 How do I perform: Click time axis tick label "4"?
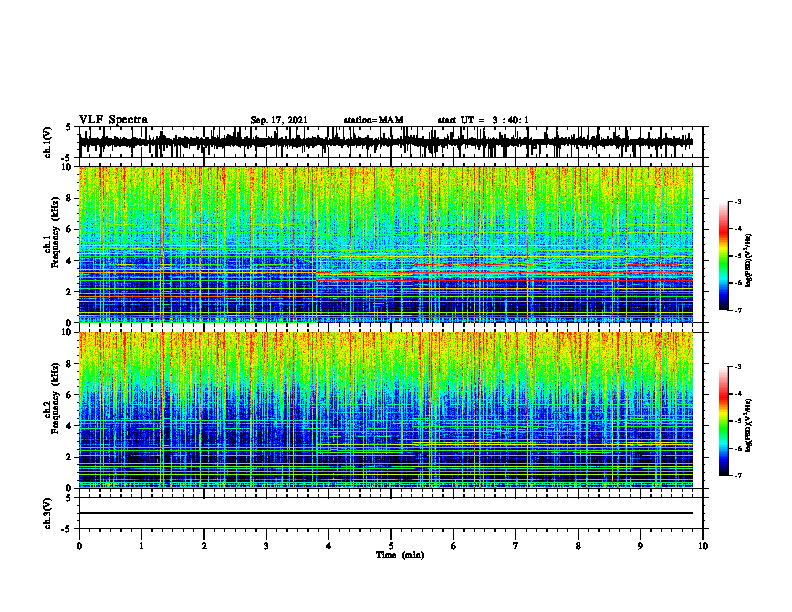(x=329, y=546)
